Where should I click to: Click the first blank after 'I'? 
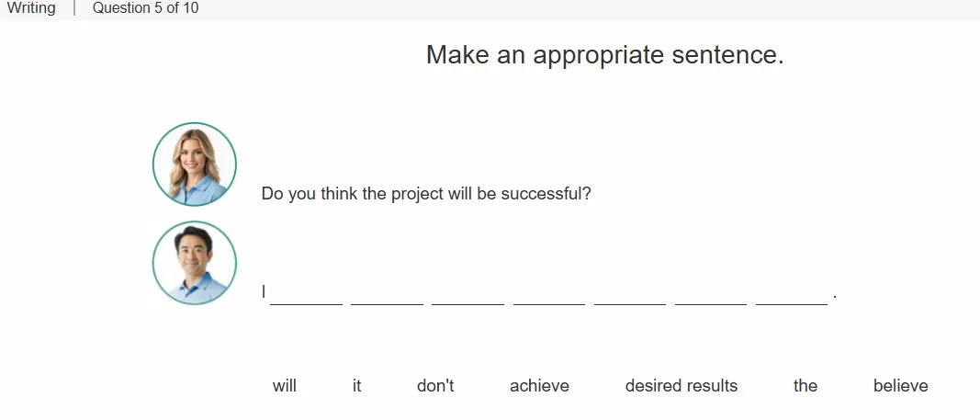(x=306, y=295)
